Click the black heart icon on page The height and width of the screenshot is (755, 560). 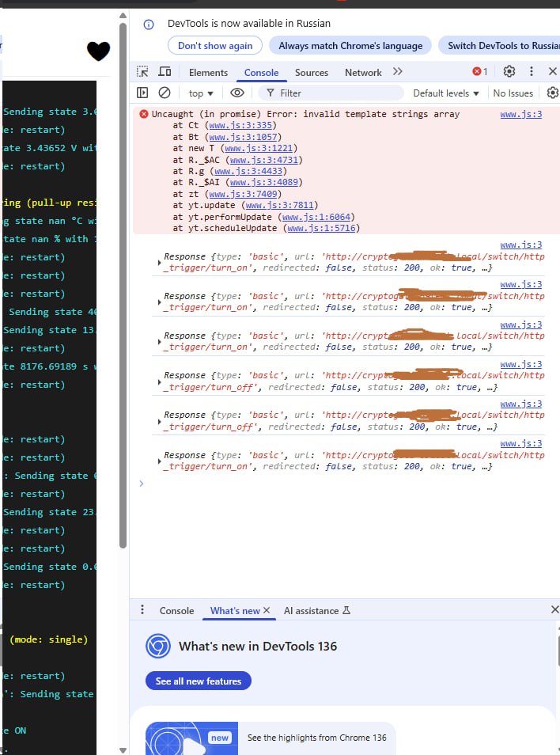(x=99, y=51)
